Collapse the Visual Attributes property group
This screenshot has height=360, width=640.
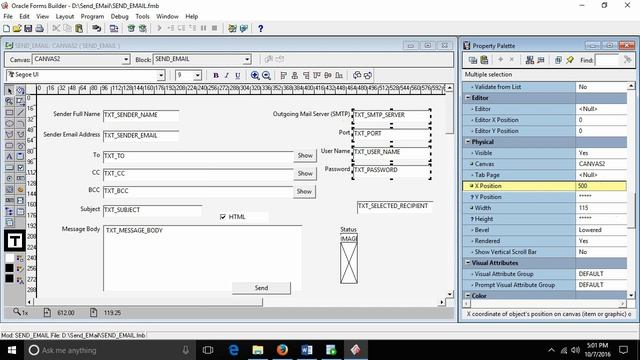pyautogui.click(x=468, y=263)
